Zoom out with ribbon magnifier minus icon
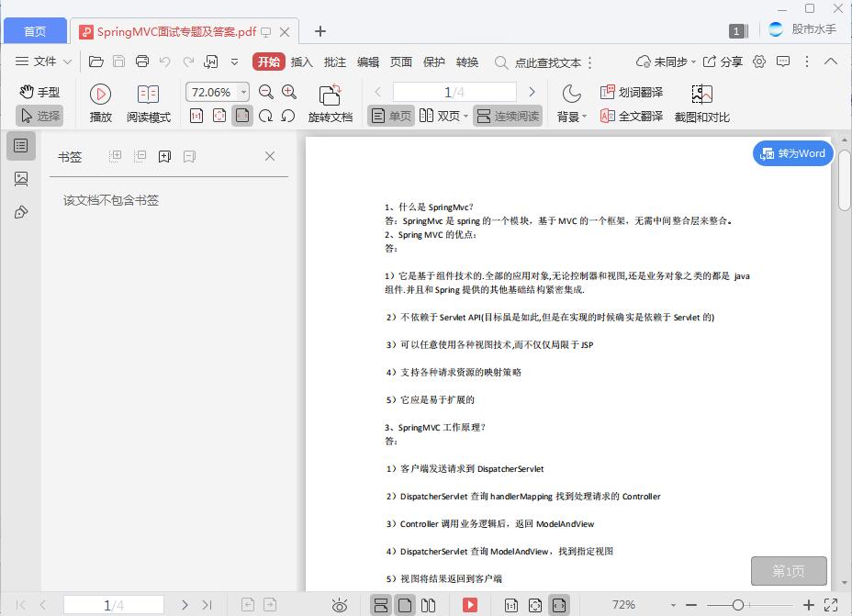Image resolution: width=852 pixels, height=616 pixels. (265, 92)
